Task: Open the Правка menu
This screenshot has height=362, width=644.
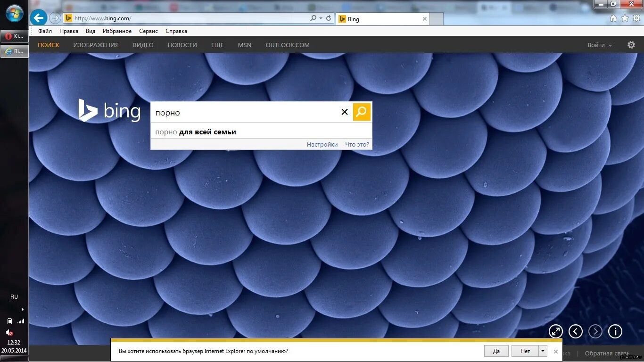Action: (69, 31)
